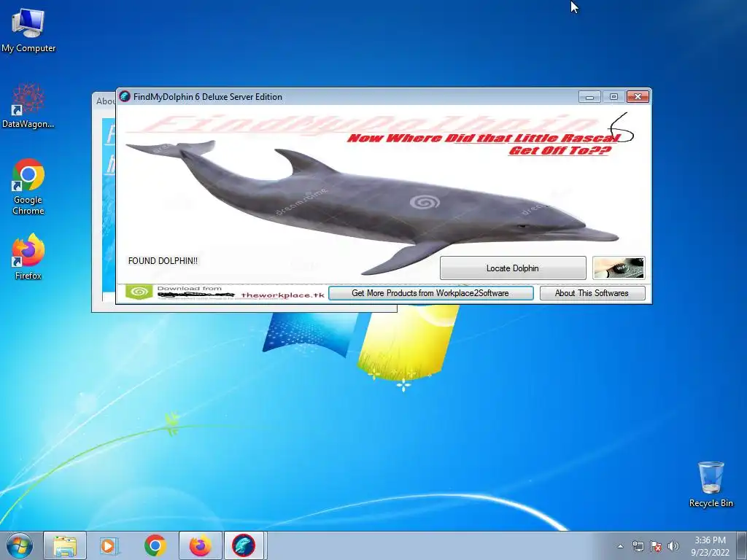The width and height of the screenshot is (747, 560).
Task: Click Show Desktop strip at taskbar end
Action: point(742,545)
